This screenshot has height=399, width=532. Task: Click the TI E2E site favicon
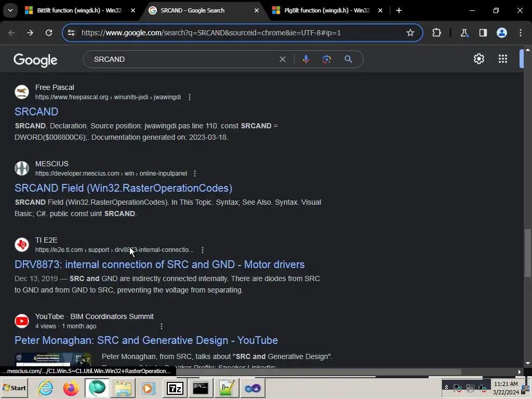tap(22, 244)
